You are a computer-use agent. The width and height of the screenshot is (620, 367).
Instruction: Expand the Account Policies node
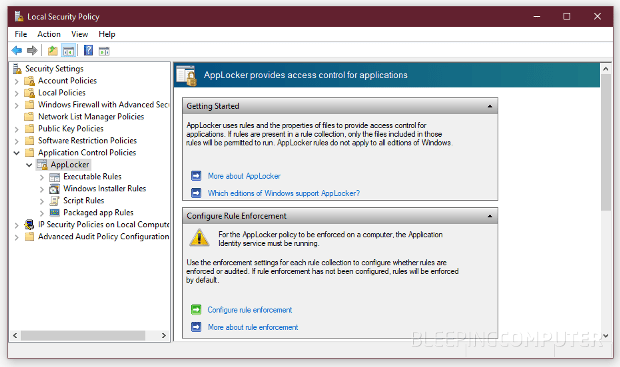(x=16, y=81)
